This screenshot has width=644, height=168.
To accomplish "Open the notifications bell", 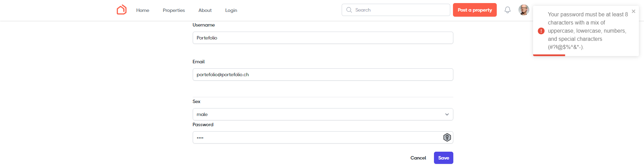I will coord(507,10).
